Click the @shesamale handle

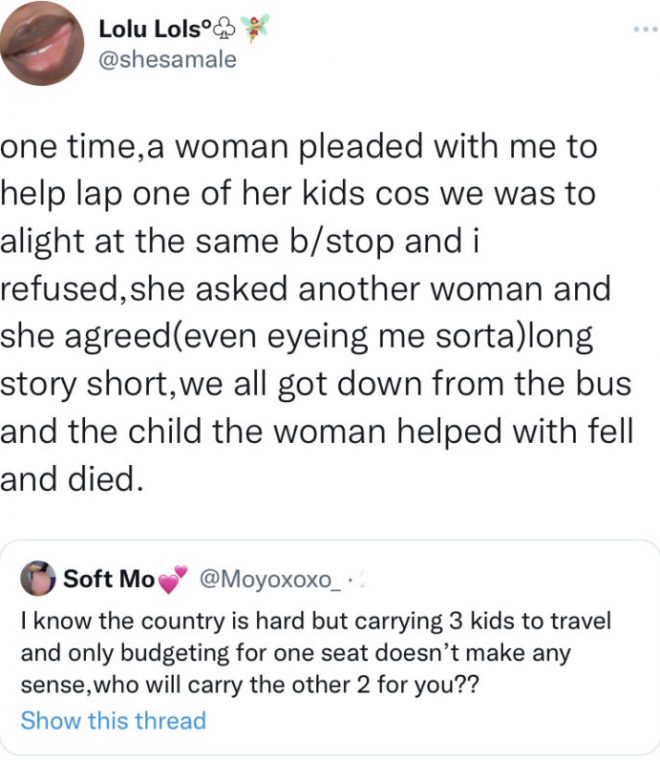pos(168,60)
